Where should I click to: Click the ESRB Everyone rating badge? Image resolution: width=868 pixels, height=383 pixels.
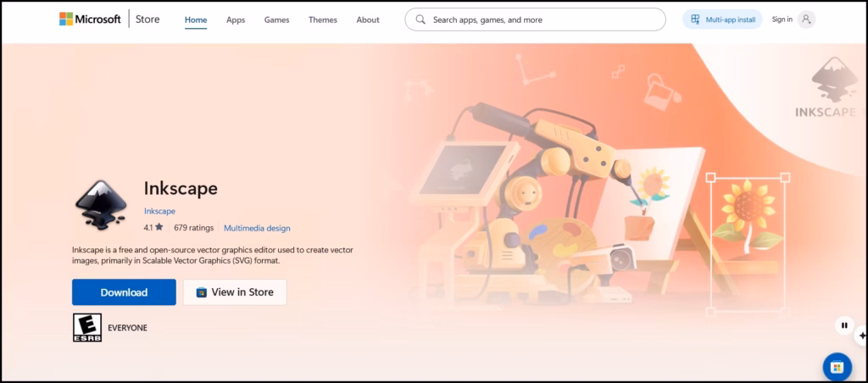pyautogui.click(x=87, y=328)
